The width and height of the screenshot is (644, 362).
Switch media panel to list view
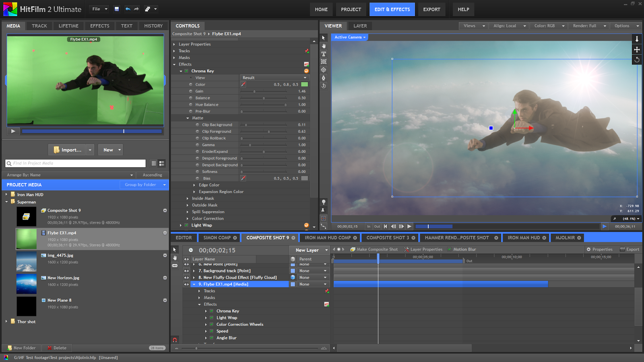[x=153, y=163]
